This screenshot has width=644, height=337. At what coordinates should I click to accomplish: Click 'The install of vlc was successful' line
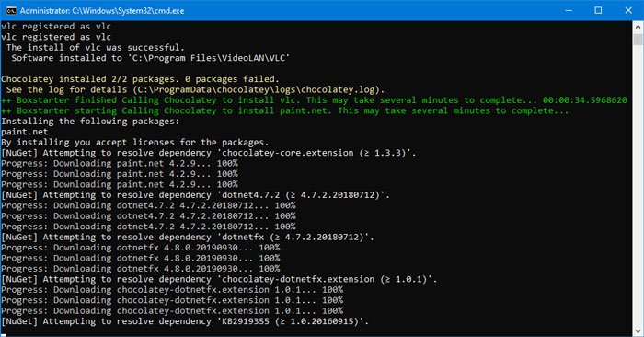[x=96, y=47]
